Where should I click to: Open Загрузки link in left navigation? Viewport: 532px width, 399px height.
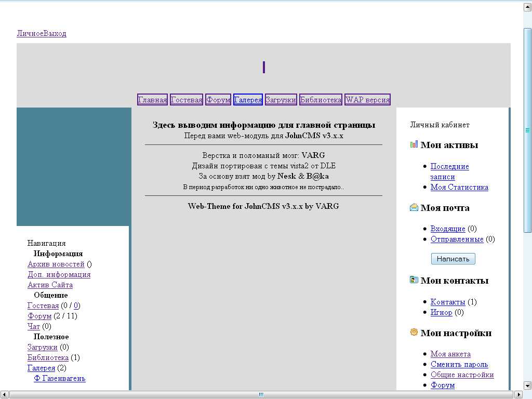tap(43, 347)
